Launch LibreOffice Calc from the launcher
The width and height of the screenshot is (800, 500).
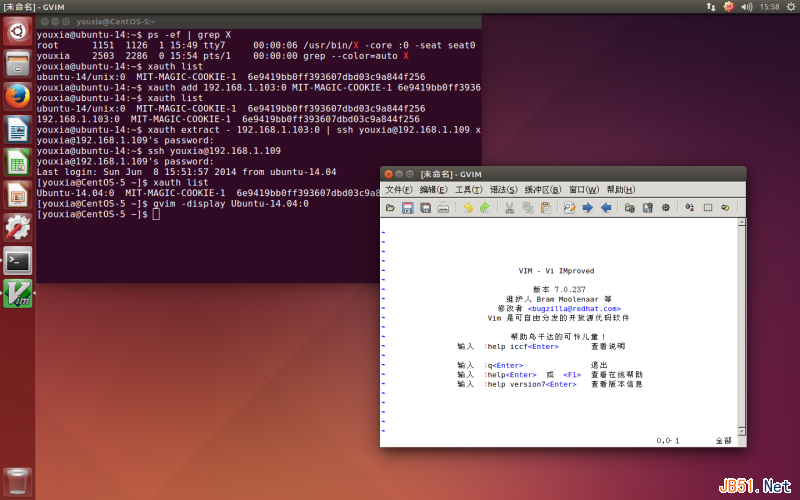(x=18, y=162)
